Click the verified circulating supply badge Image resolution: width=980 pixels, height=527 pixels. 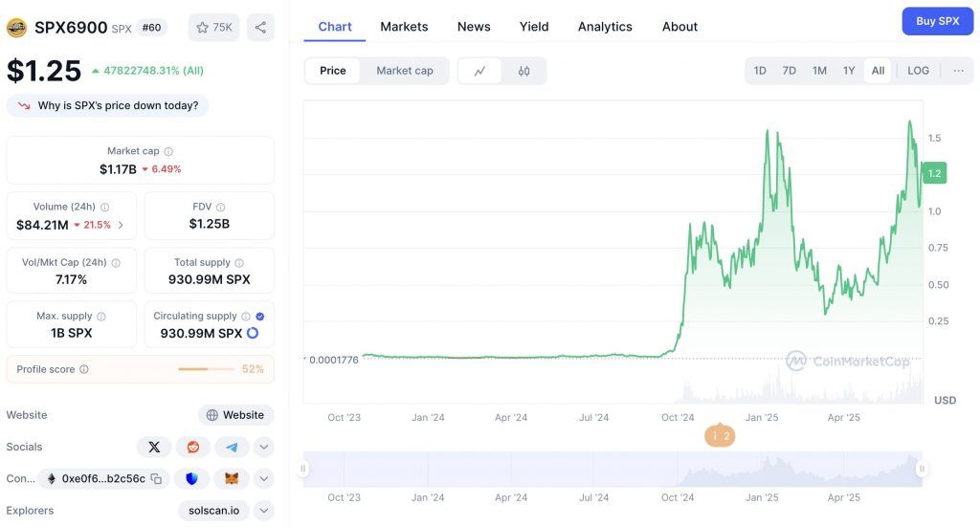(260, 317)
